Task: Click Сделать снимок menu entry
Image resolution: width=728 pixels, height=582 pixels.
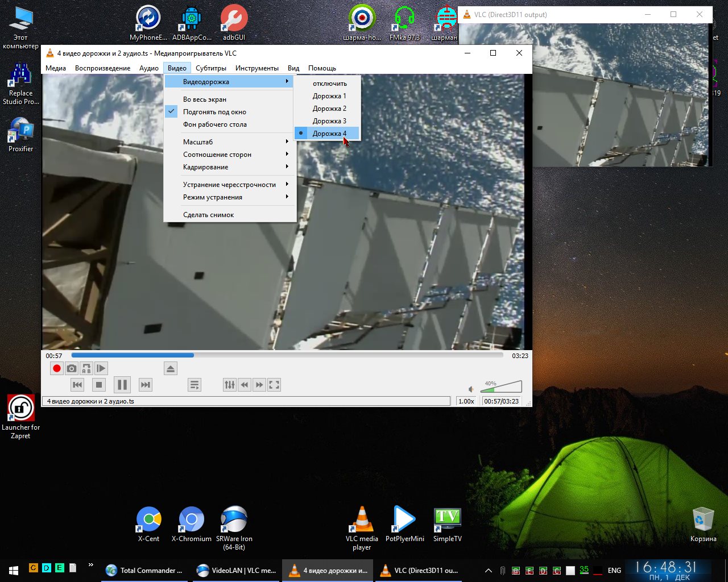Action: [x=209, y=215]
